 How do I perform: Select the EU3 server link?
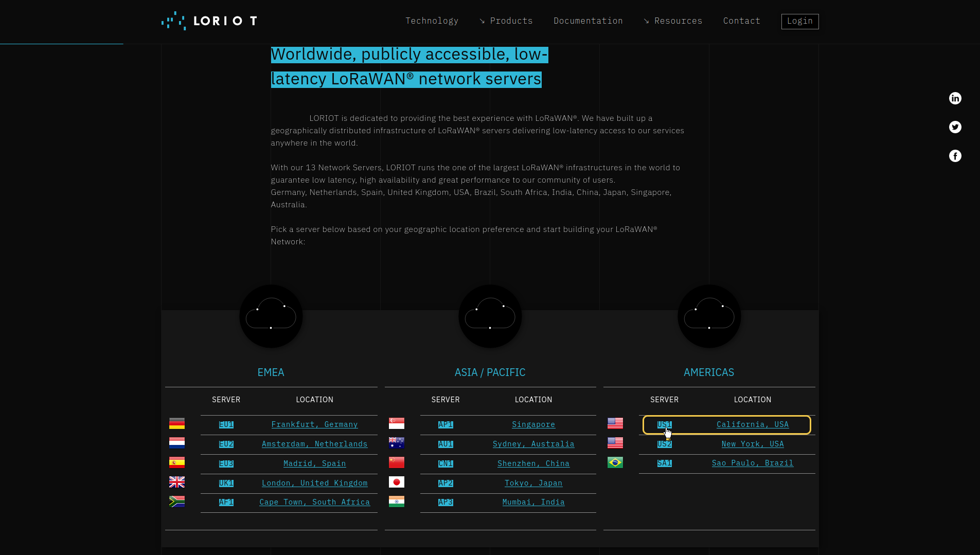click(226, 463)
